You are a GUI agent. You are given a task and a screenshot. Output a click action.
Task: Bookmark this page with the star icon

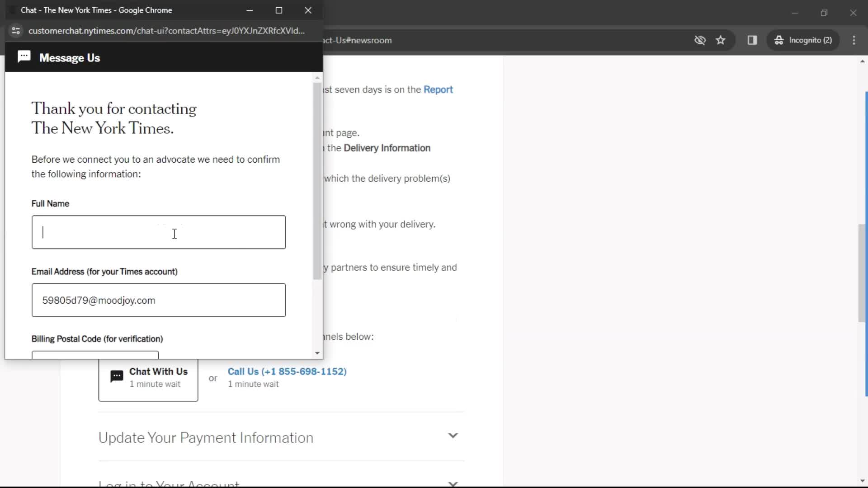[721, 40]
